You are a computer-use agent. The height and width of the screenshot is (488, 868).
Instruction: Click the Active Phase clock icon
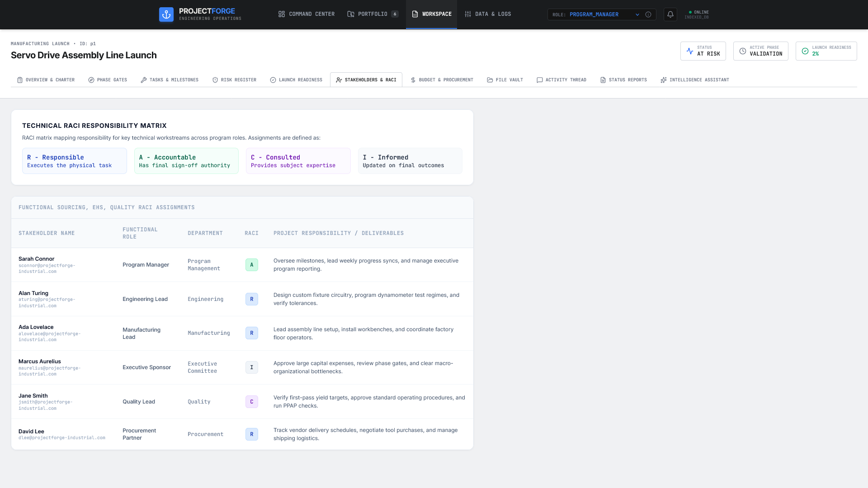click(x=743, y=51)
